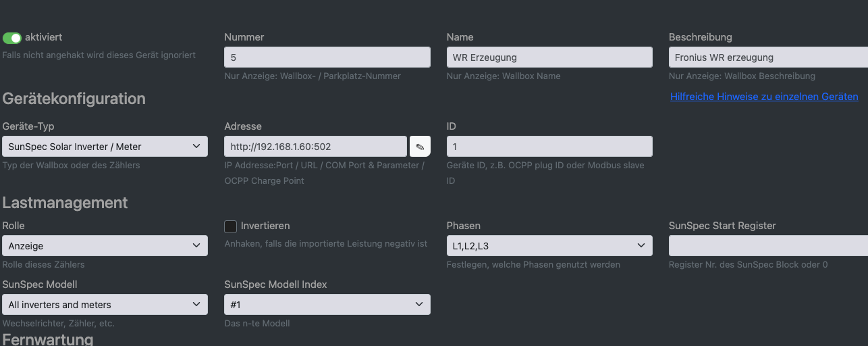Click the aktiviert label next to switch

pos(43,37)
